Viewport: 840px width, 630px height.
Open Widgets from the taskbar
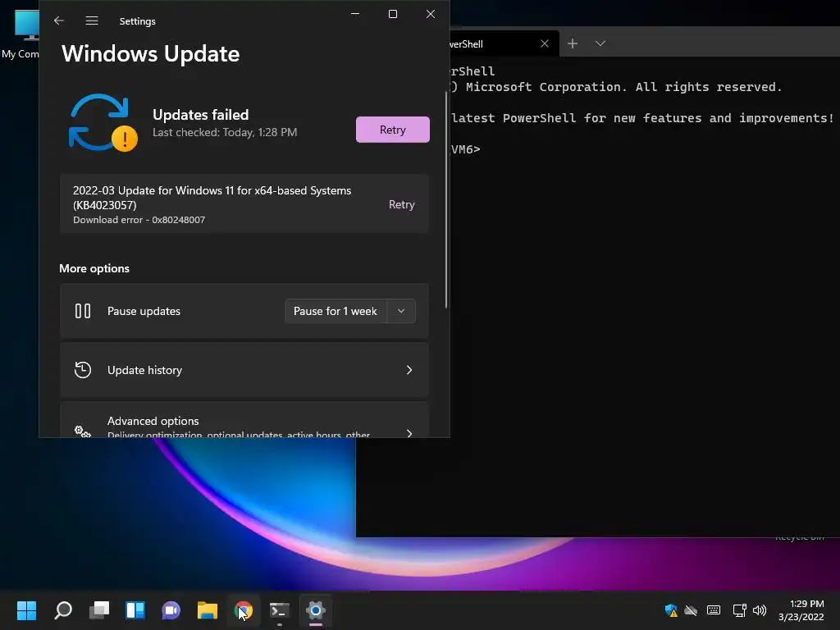(x=135, y=610)
